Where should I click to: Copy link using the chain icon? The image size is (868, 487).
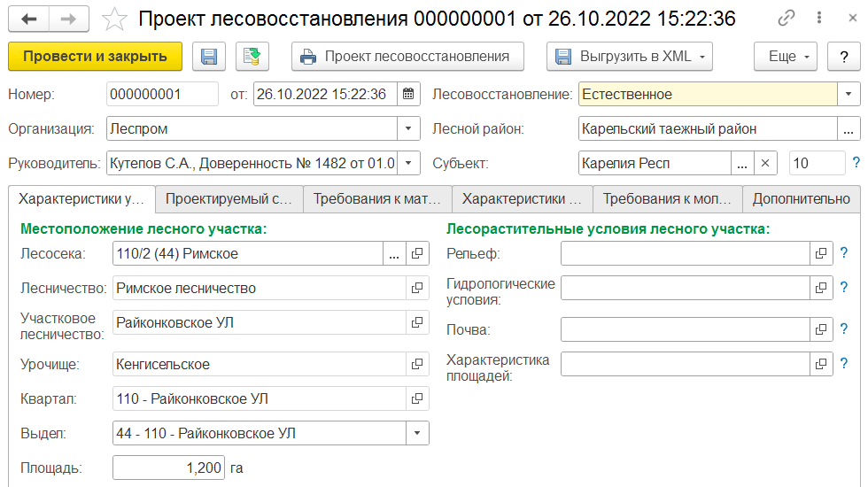tap(787, 19)
